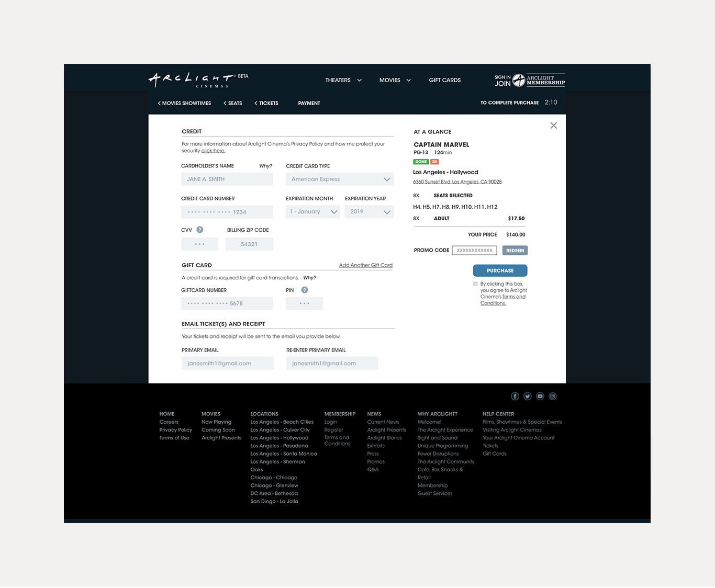Open Sight and Sound footer link
Image resolution: width=715 pixels, height=588 pixels.
click(x=438, y=438)
